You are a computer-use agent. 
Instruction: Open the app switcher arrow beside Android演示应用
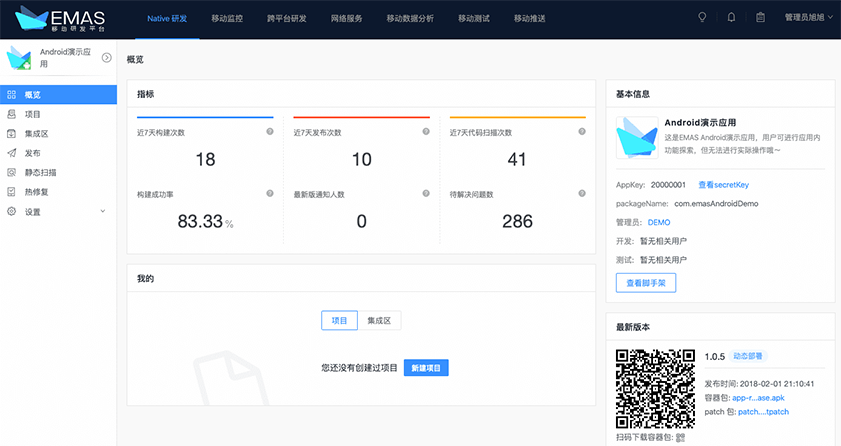(106, 58)
